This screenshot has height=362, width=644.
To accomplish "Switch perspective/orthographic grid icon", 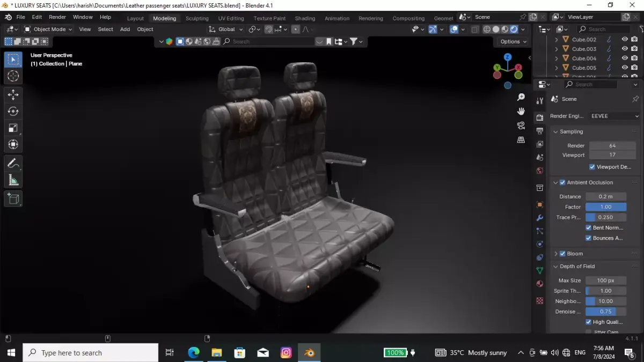I will click(x=521, y=139).
